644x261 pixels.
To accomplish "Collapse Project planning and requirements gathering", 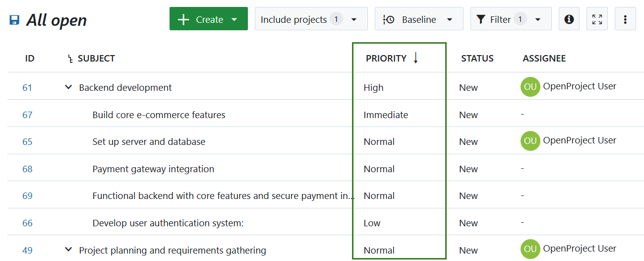I will (68, 250).
